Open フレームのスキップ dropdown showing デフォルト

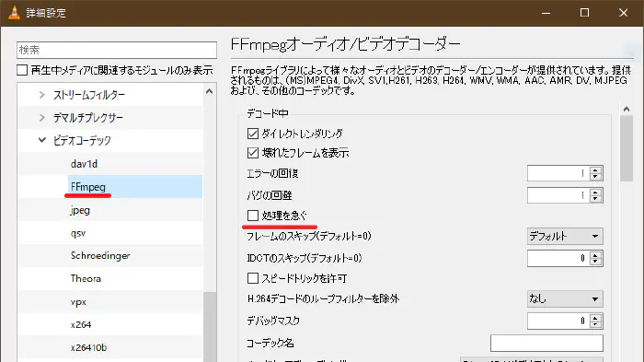[x=565, y=236]
